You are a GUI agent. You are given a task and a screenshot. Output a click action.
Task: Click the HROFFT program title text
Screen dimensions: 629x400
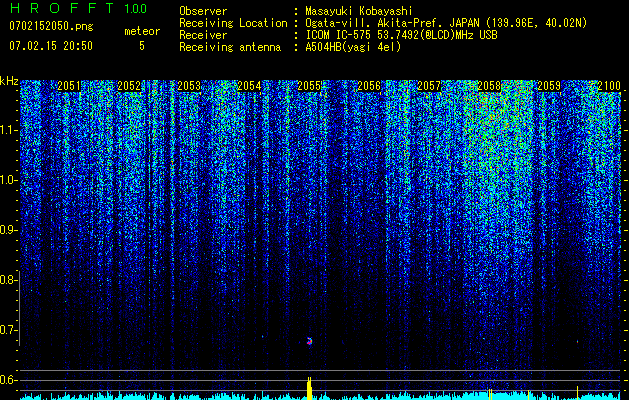pos(63,8)
